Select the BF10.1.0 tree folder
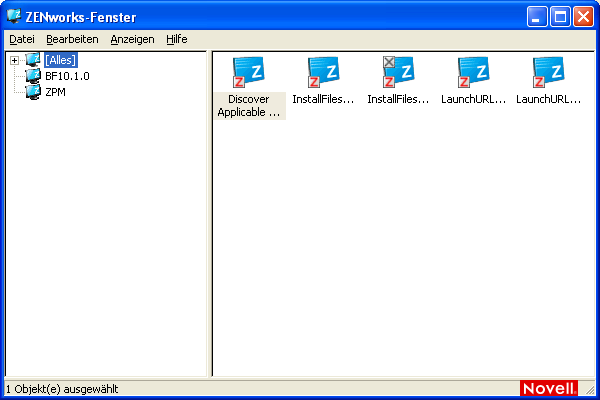Image resolution: width=600 pixels, height=400 pixels. click(67, 76)
